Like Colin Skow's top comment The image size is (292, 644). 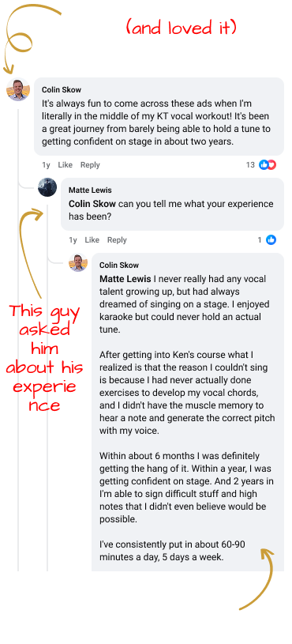[65, 165]
